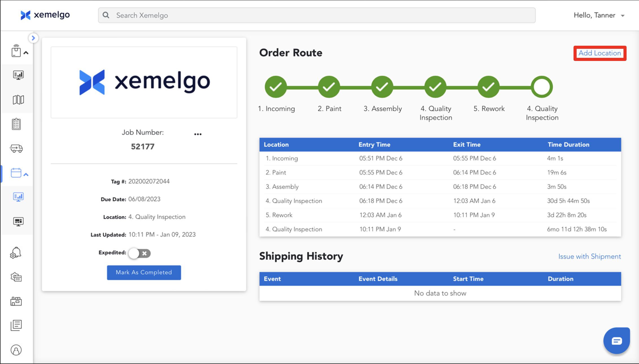
Task: Click the Add Location link
Action: pyautogui.click(x=600, y=53)
